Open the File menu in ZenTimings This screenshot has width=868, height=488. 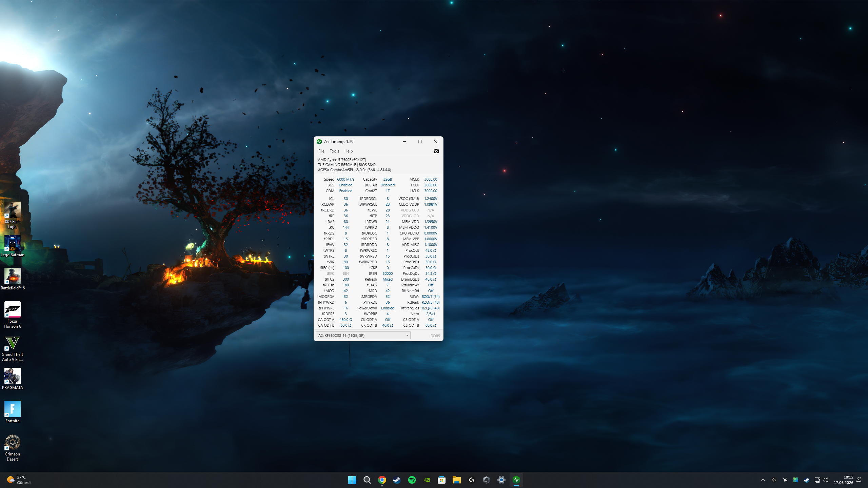point(321,151)
